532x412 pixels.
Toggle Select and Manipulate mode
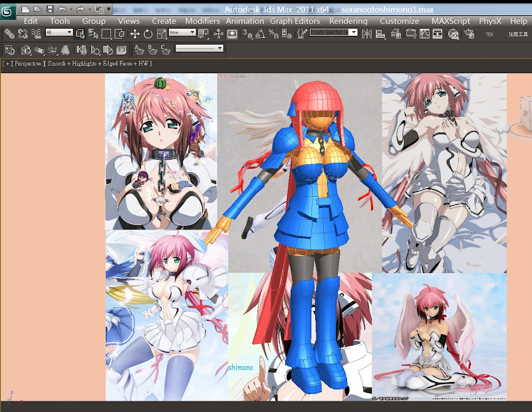click(218, 34)
